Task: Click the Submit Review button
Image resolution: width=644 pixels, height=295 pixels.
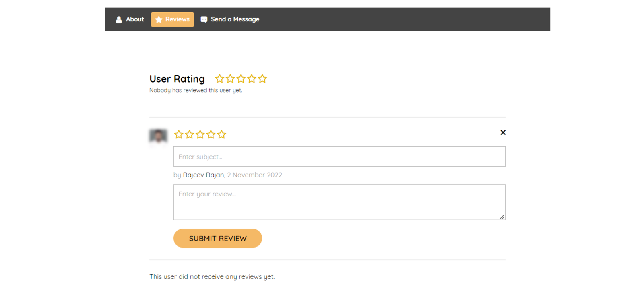Action: click(218, 238)
